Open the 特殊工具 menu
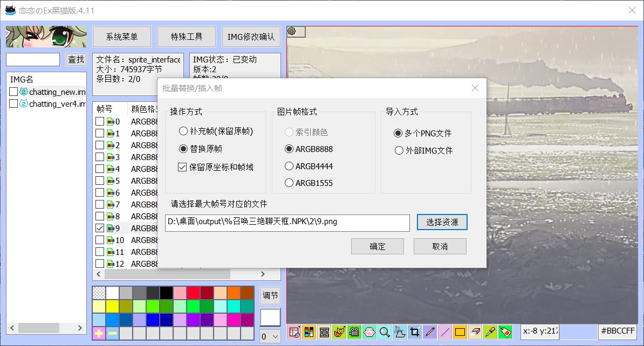 pos(187,37)
